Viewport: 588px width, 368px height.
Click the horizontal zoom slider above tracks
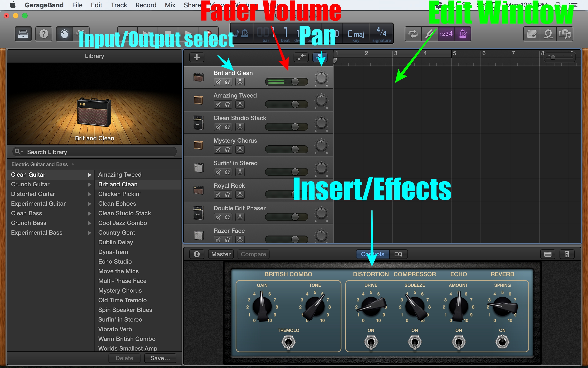point(559,57)
